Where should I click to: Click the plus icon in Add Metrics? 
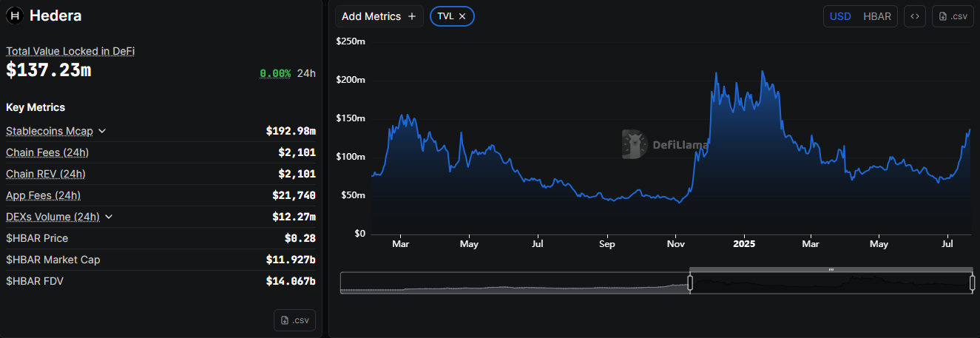tap(412, 16)
